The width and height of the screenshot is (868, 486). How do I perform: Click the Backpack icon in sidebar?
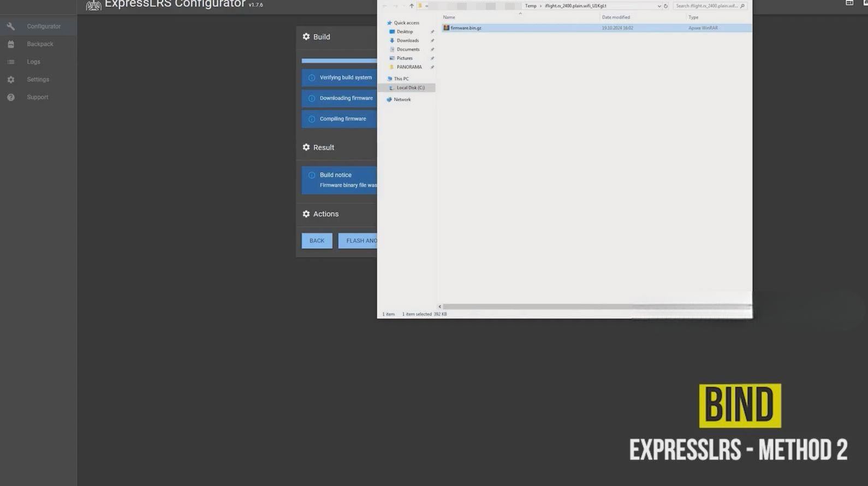tap(11, 44)
